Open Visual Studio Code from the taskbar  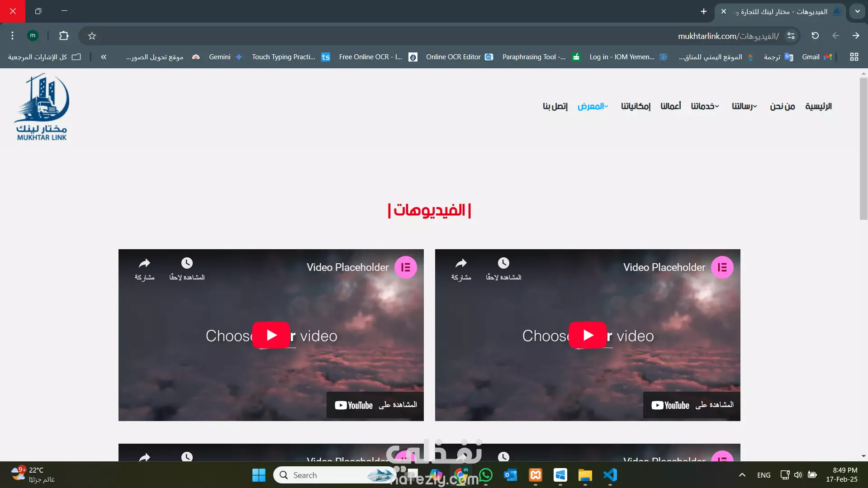(x=610, y=475)
